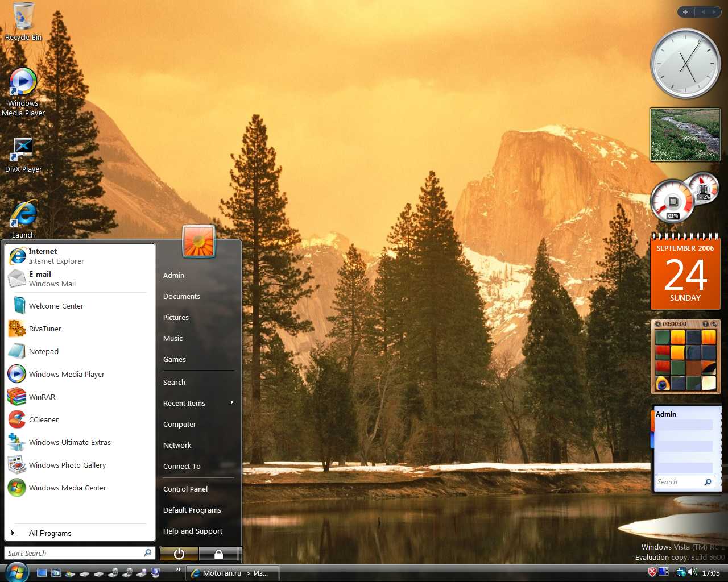Viewport: 728px width, 582px height.
Task: Click the puzzle gadget help question icon
Action: (x=706, y=324)
